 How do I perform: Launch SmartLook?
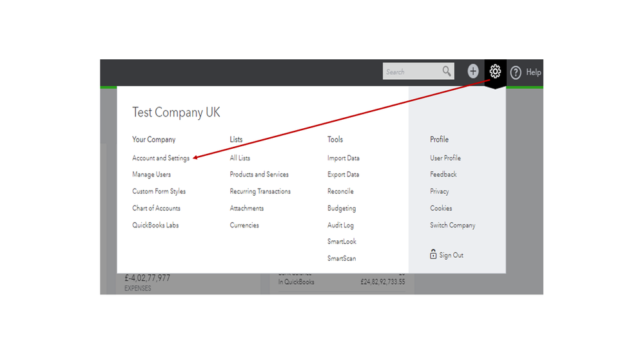(x=342, y=242)
